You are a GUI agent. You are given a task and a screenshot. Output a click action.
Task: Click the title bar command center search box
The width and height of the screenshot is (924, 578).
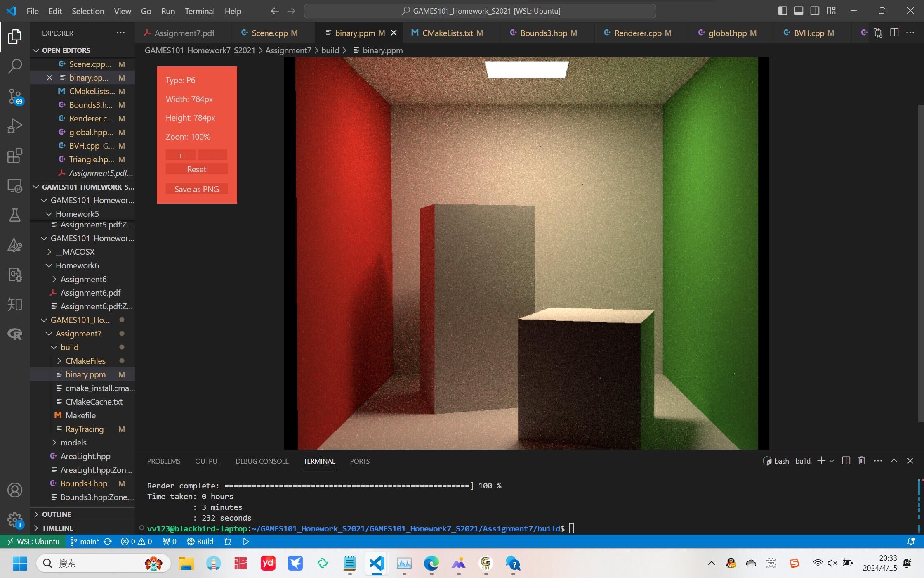pyautogui.click(x=480, y=11)
